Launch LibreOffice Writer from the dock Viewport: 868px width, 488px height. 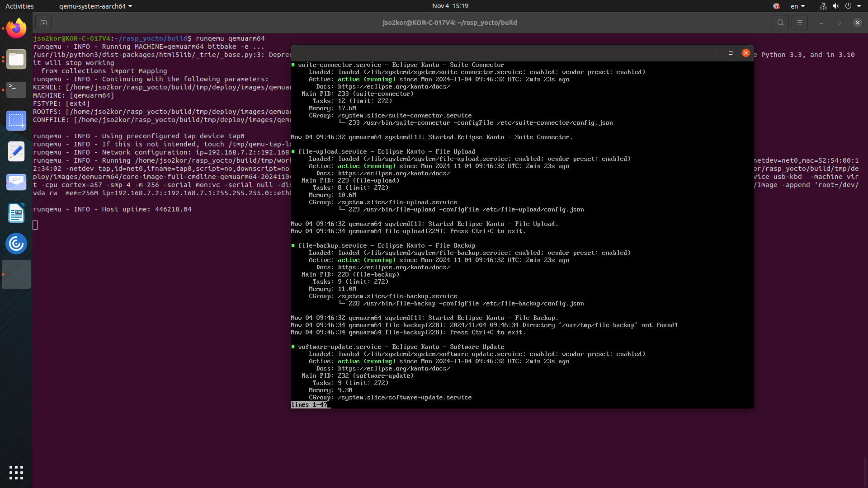tap(16, 213)
